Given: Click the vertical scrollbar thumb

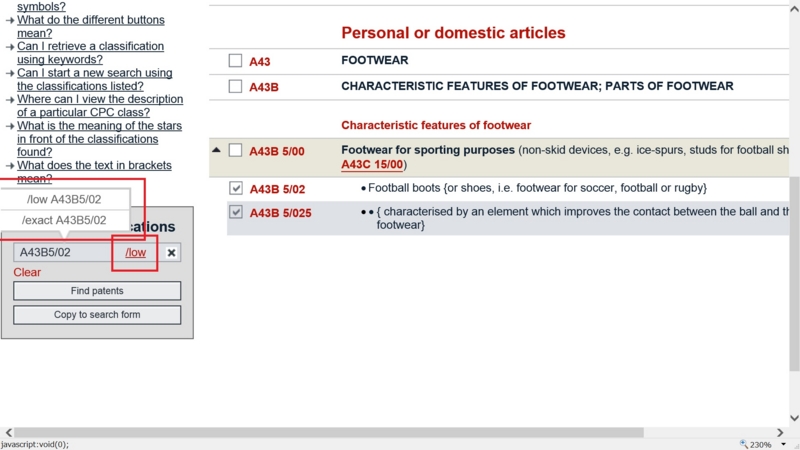Looking at the screenshot, I should (794, 274).
